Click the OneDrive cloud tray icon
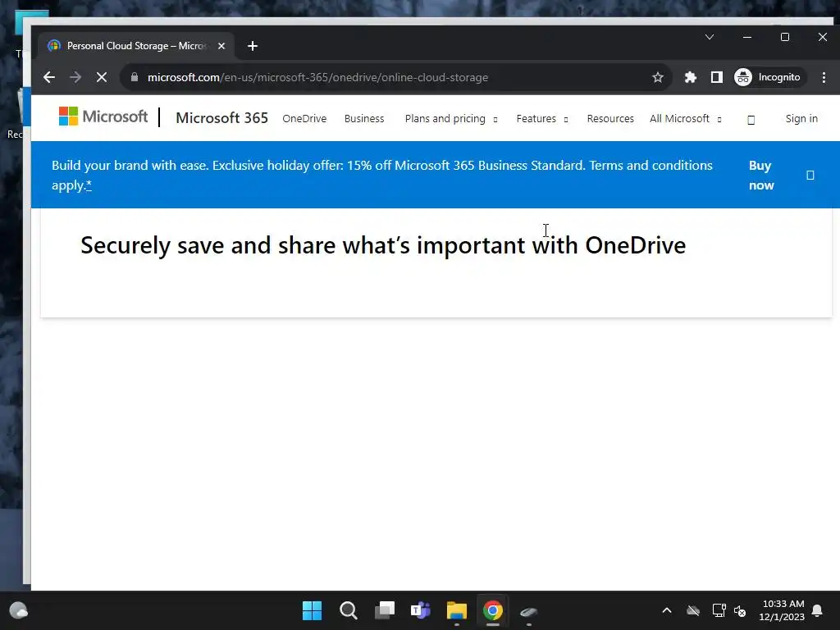This screenshot has height=630, width=840. pos(693,610)
